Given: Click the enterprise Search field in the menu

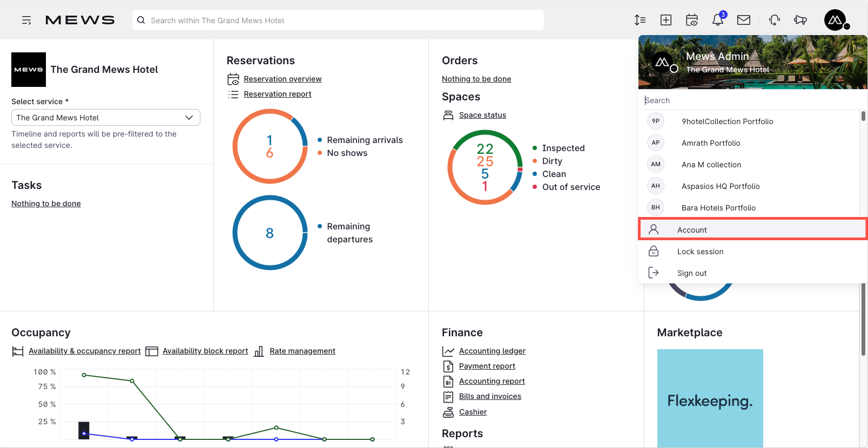Looking at the screenshot, I should tap(752, 100).
